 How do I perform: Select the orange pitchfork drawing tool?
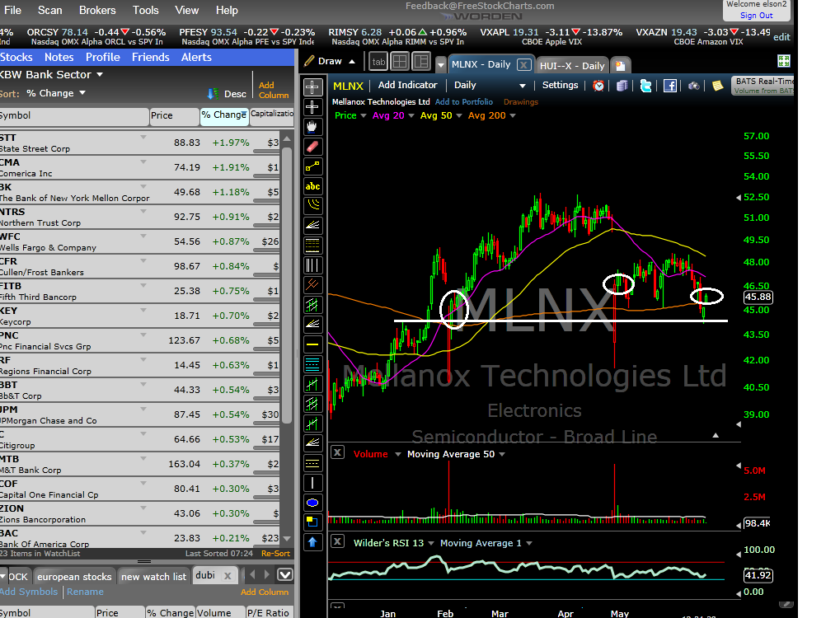312,285
